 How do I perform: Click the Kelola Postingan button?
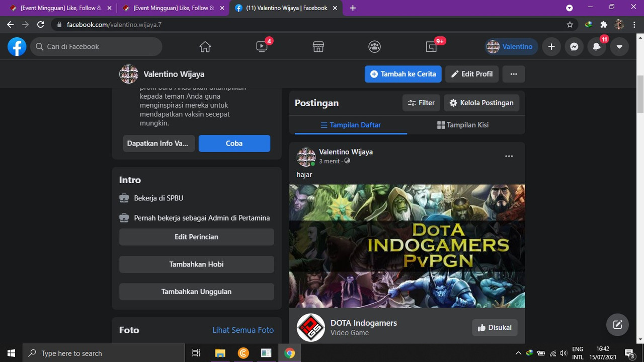(481, 103)
